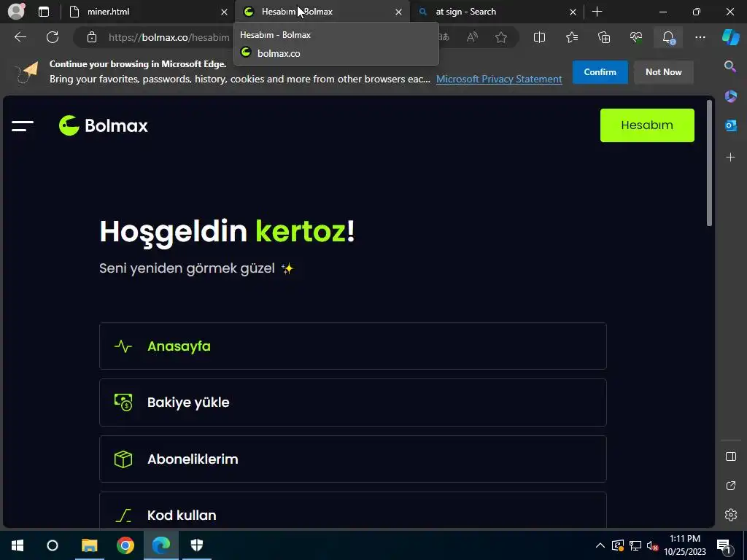Switch to the miner.html tab
Viewport: 747px width, 560px height.
147,12
